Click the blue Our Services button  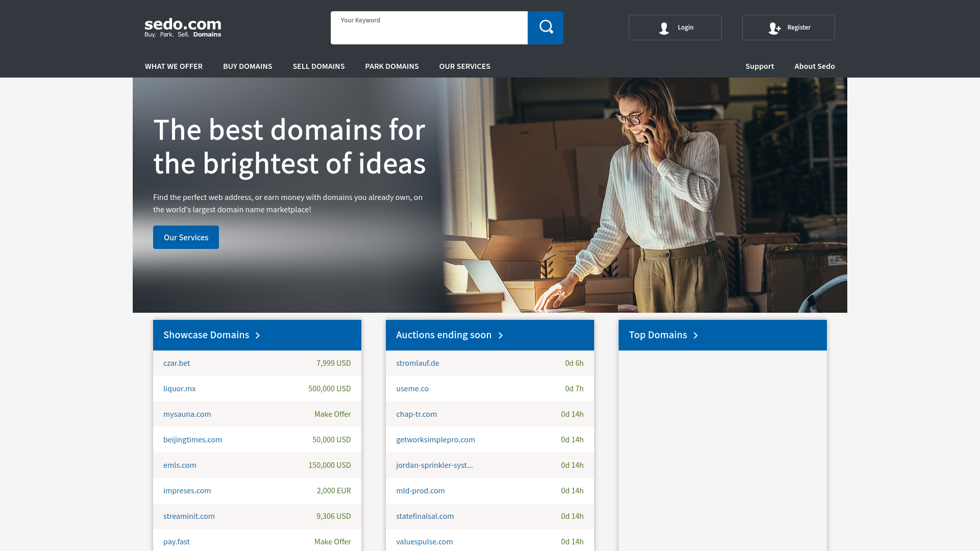click(186, 237)
